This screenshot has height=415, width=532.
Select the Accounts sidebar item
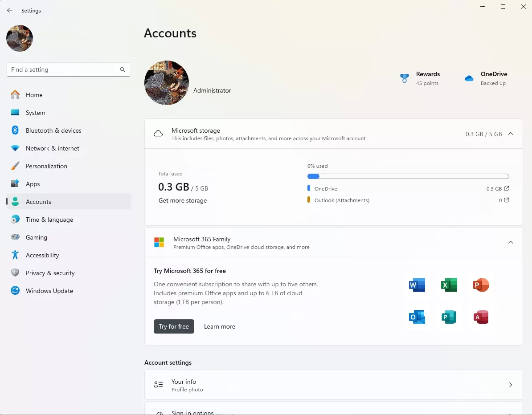point(69,202)
